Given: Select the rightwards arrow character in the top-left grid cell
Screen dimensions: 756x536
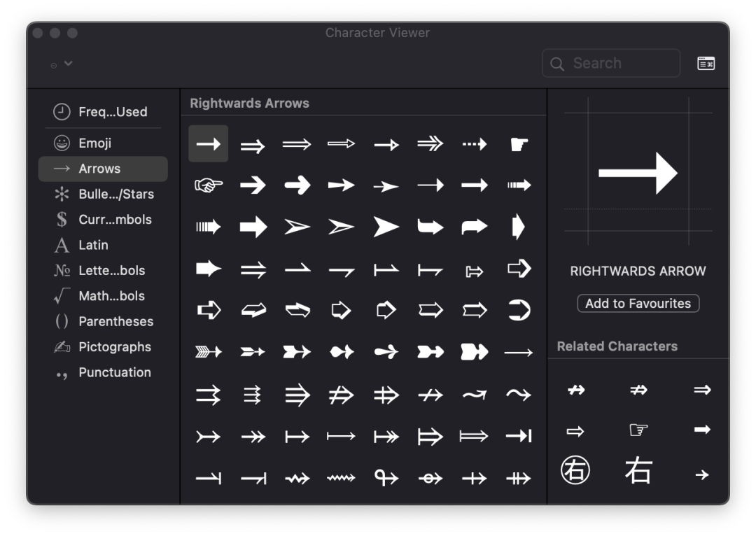Looking at the screenshot, I should (209, 143).
